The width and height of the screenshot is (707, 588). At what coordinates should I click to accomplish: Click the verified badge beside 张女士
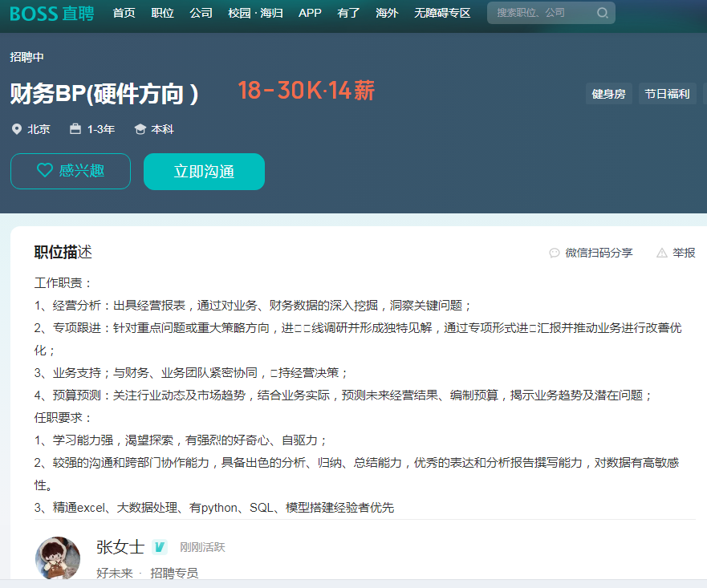click(x=160, y=547)
